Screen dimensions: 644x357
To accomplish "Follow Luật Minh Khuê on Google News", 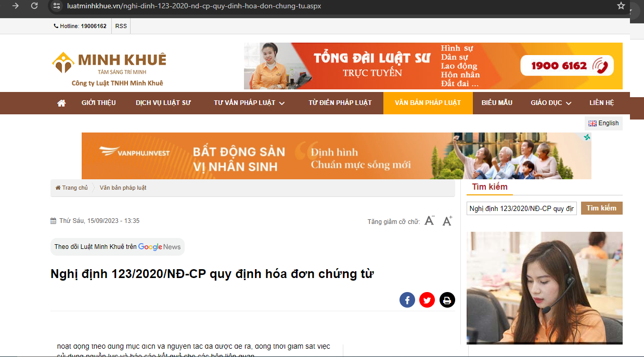I will coord(118,247).
